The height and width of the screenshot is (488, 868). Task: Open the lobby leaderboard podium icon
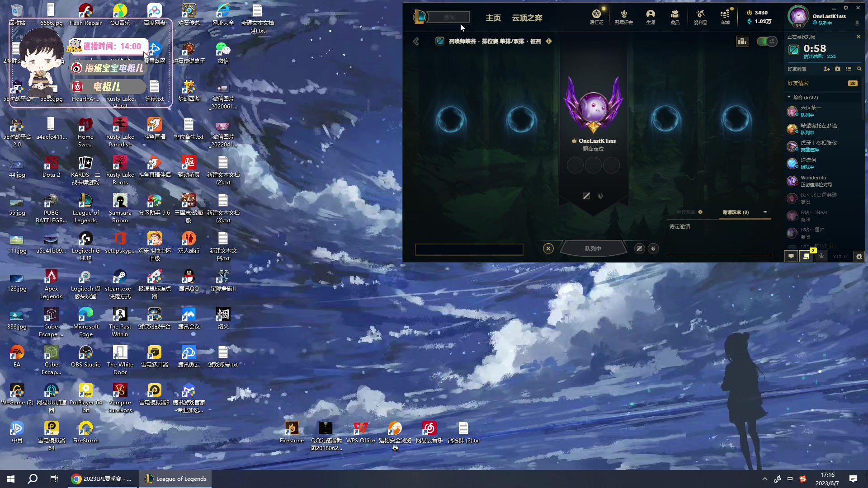click(742, 42)
